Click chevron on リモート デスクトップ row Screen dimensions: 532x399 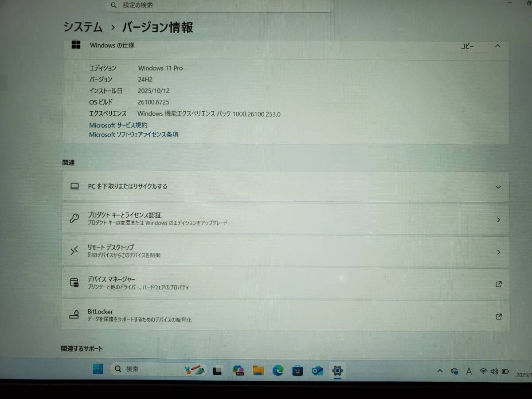pyautogui.click(x=499, y=252)
